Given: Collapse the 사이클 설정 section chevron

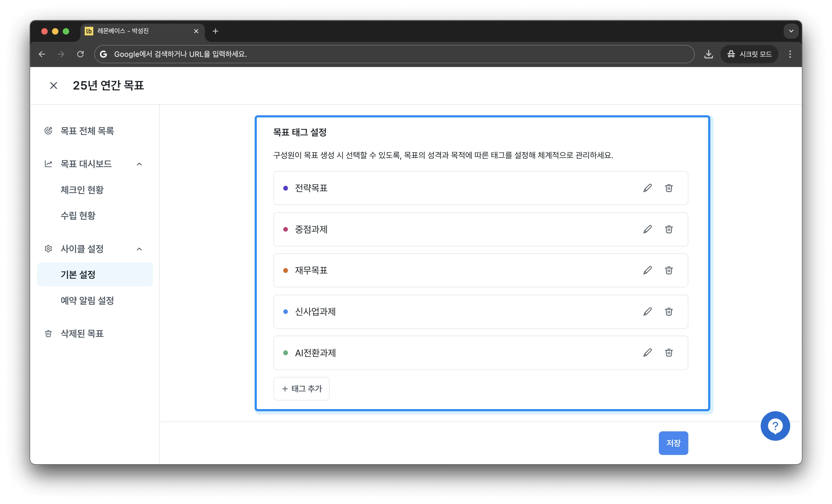Looking at the screenshot, I should click(139, 249).
